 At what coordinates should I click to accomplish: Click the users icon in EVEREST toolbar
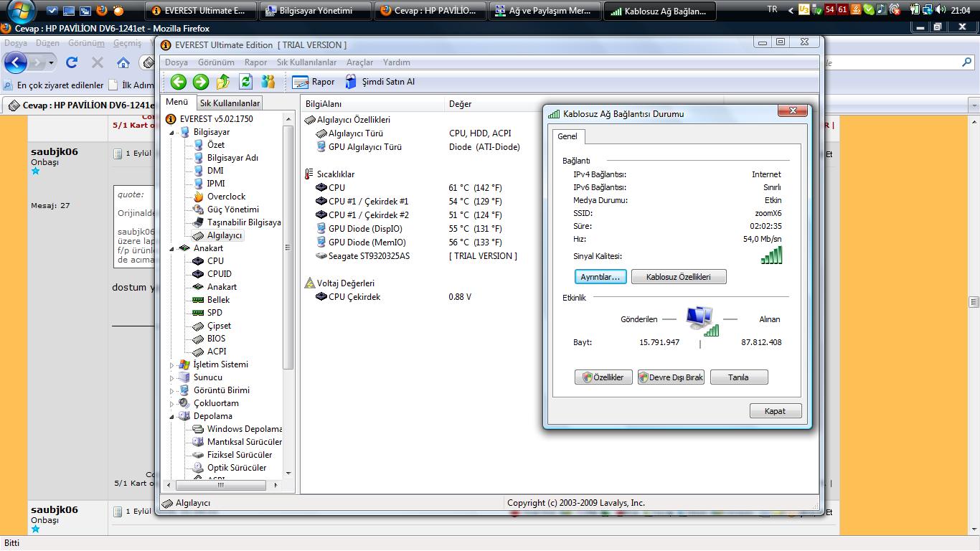point(268,82)
